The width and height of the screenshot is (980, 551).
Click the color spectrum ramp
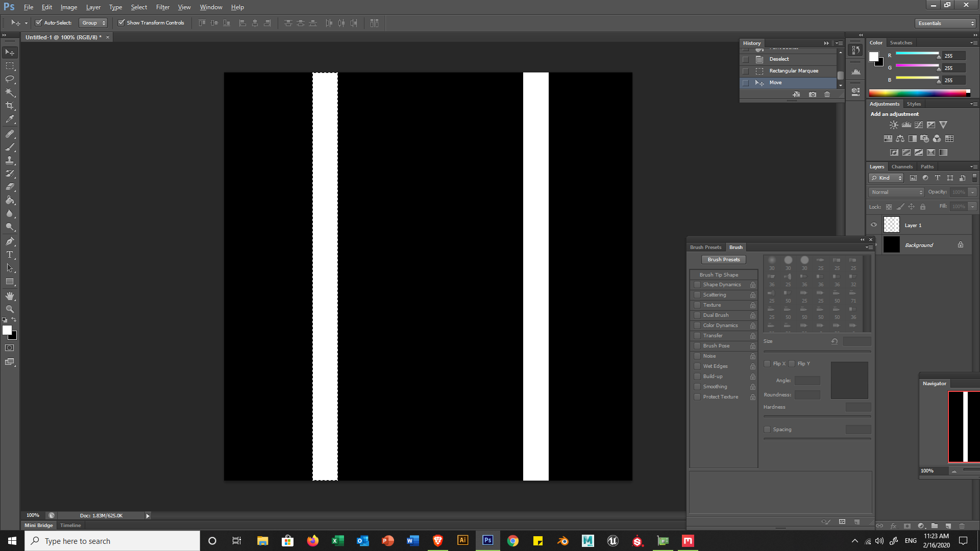[919, 93]
